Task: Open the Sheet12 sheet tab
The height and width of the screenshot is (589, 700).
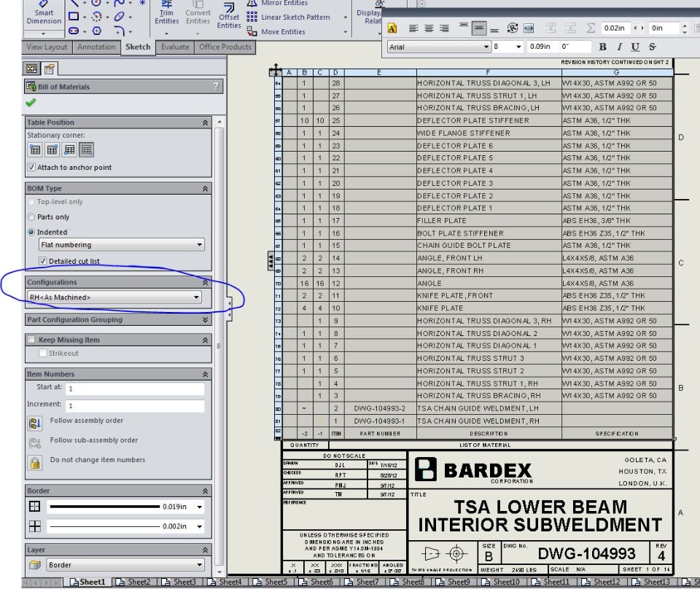Action: [602, 582]
